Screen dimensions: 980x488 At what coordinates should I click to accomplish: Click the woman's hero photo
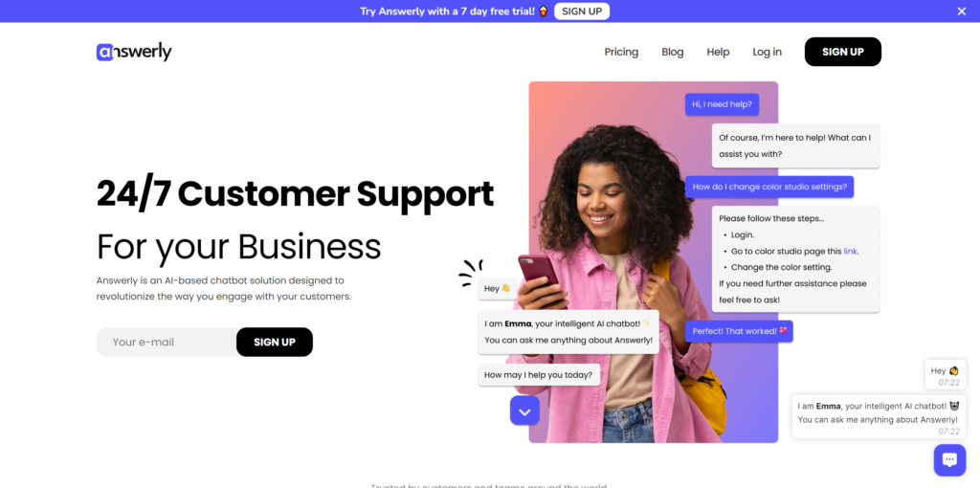click(x=653, y=262)
